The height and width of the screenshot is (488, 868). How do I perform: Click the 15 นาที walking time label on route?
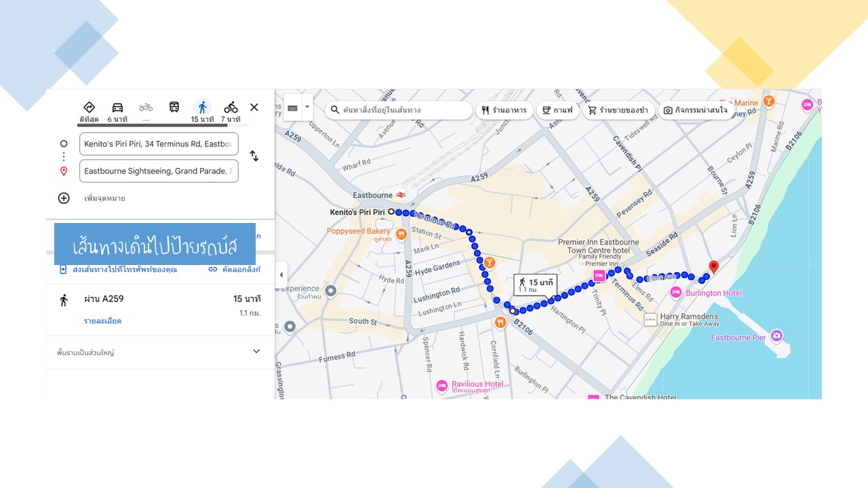[535, 285]
